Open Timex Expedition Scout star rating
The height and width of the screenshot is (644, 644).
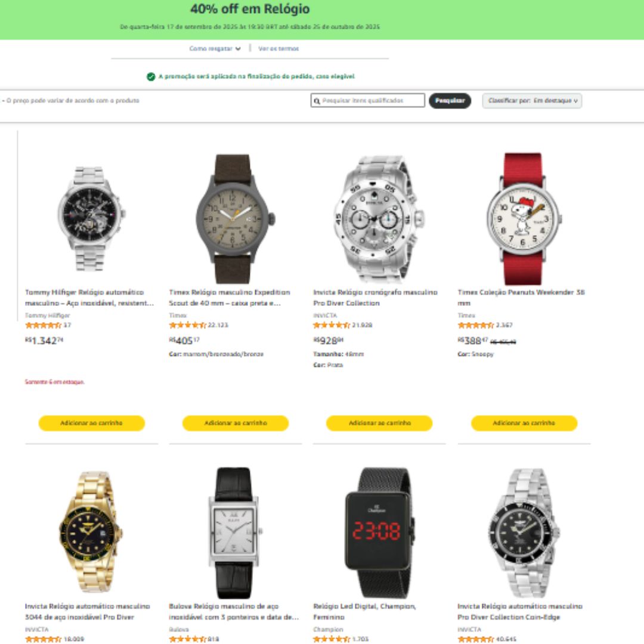click(x=187, y=326)
